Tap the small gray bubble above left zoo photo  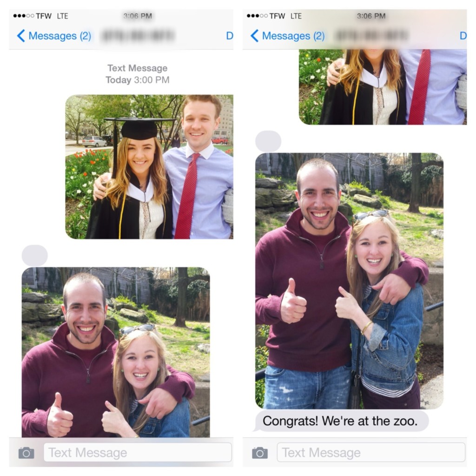[x=34, y=255]
